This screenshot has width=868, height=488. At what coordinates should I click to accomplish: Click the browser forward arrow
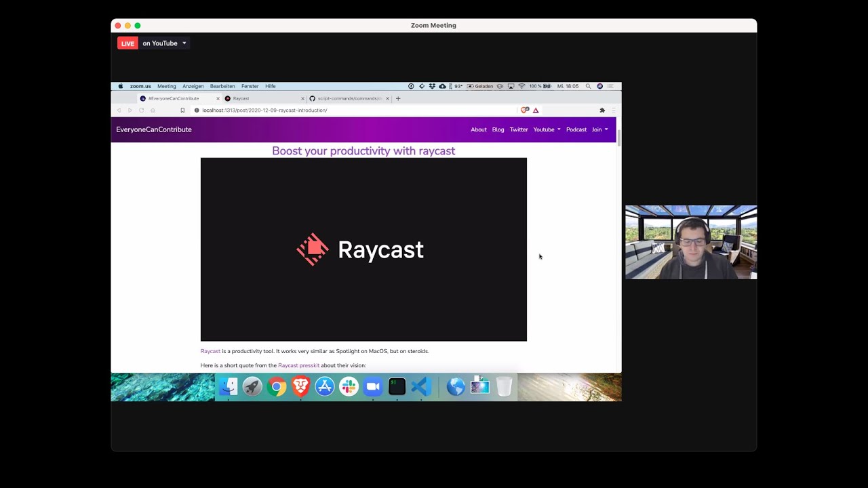pyautogui.click(x=130, y=110)
